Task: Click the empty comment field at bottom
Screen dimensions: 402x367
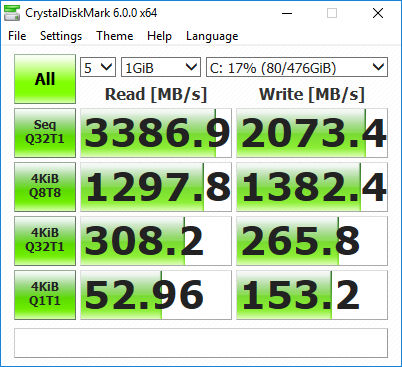Action: tap(201, 343)
